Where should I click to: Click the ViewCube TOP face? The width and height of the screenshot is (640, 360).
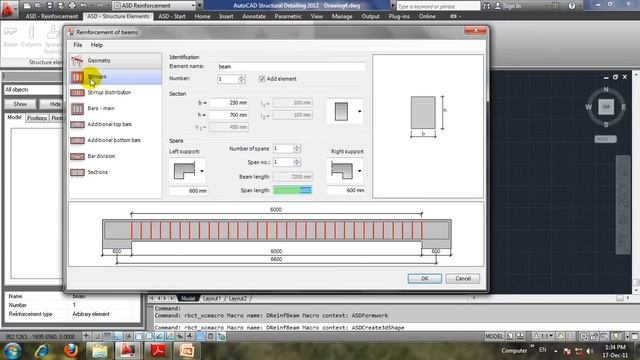(606, 107)
